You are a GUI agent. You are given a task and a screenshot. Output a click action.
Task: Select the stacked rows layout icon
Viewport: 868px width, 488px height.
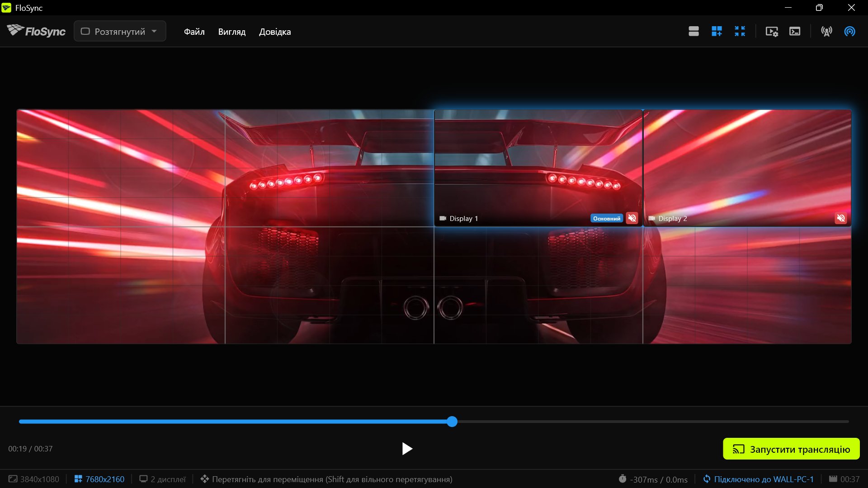(x=693, y=31)
